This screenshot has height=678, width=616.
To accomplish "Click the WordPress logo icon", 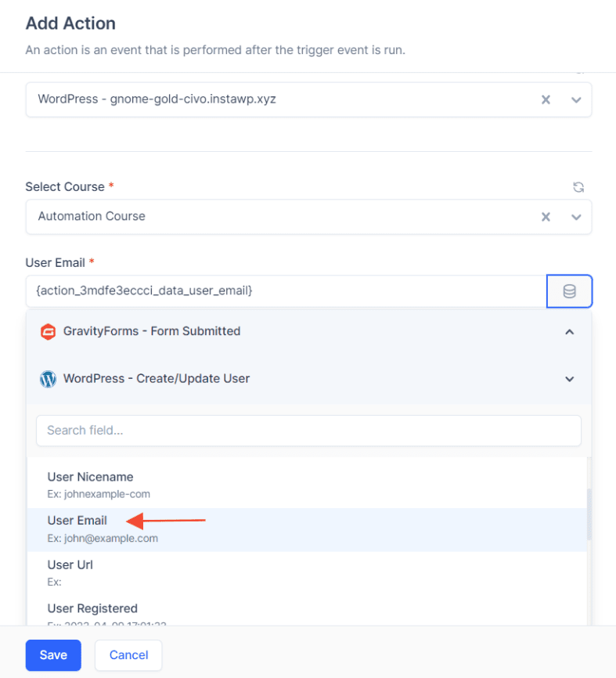I will point(48,379).
